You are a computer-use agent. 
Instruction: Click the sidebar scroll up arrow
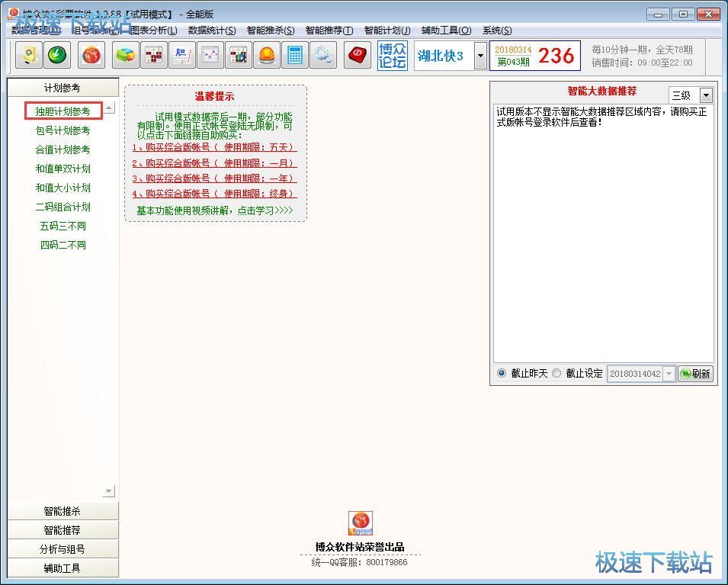pos(109,108)
